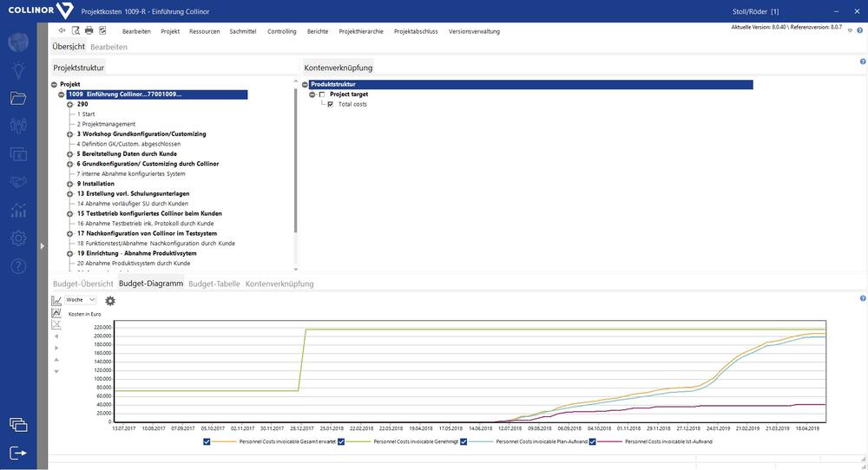Expand 3 Workshop Grundkonfiguration/Customizing node

(x=69, y=134)
